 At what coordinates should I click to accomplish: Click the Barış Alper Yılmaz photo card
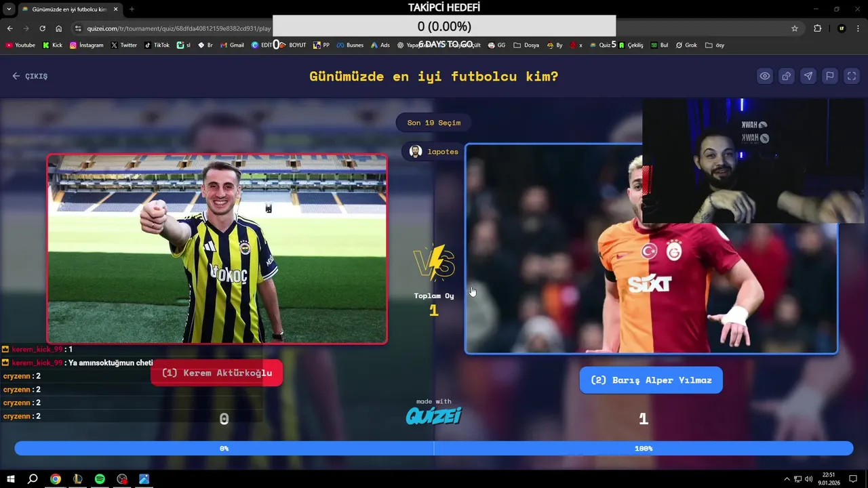(651, 249)
